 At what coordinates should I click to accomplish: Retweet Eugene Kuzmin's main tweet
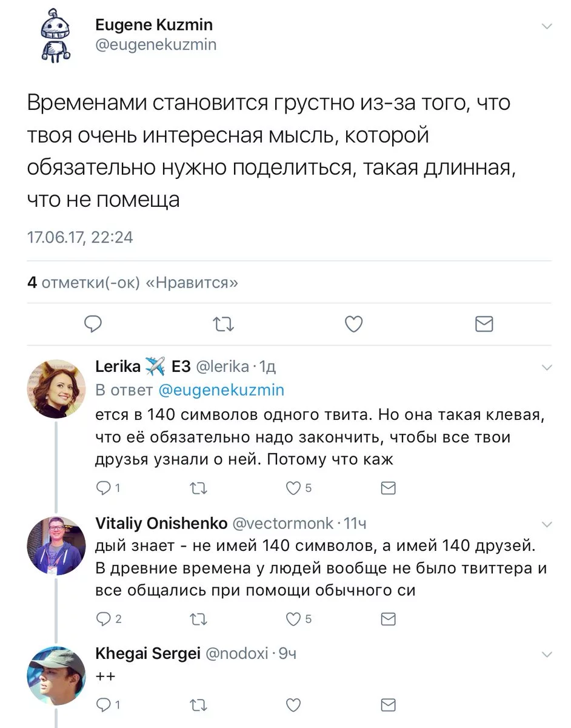coord(224,325)
